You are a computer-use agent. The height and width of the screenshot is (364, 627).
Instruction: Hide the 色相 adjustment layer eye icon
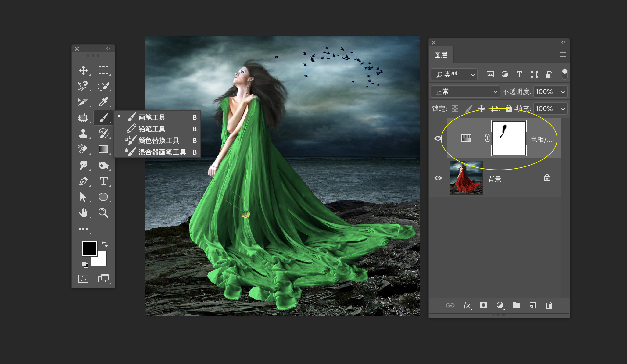pos(438,138)
